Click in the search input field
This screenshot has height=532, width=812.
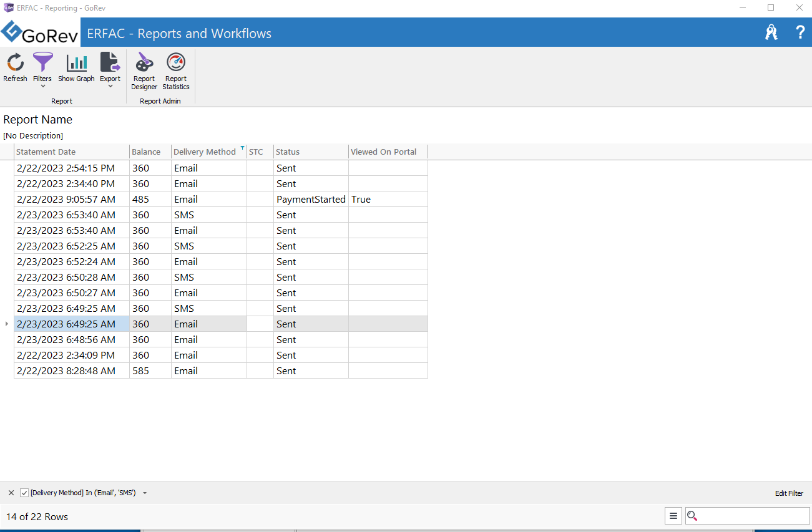pos(753,516)
